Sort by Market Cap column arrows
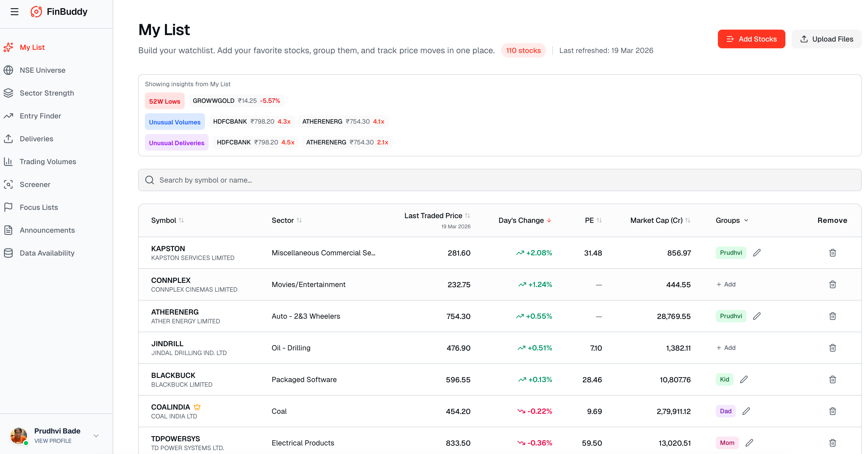Image resolution: width=868 pixels, height=454 pixels. tap(688, 221)
